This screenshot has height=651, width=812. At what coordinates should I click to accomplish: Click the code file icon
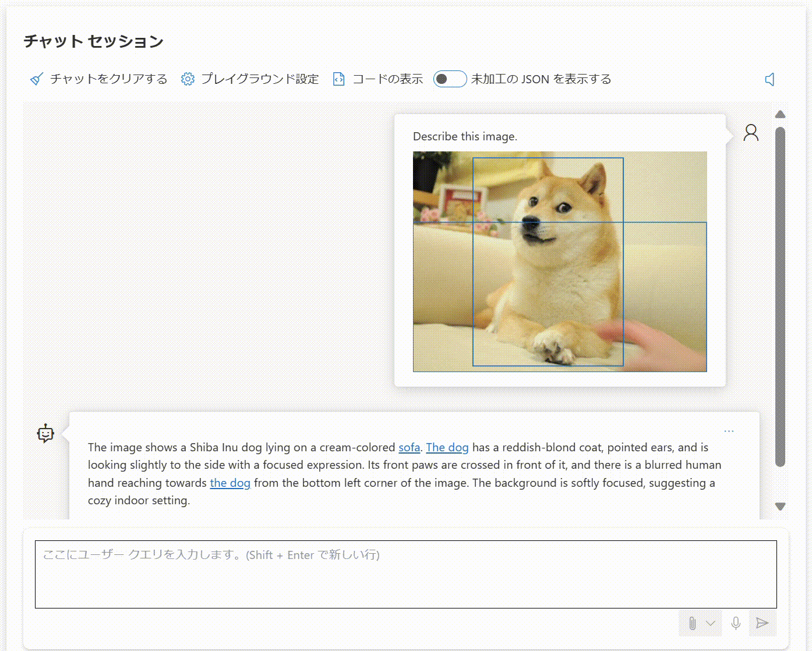pos(338,79)
